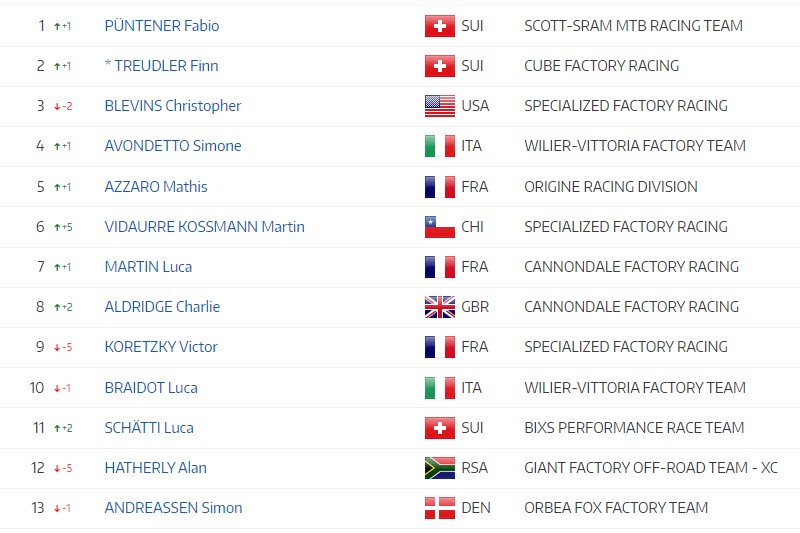The width and height of the screenshot is (800, 533).
Task: Open rider profile for PÜNTENER Fabio
Action: pyautogui.click(x=162, y=26)
